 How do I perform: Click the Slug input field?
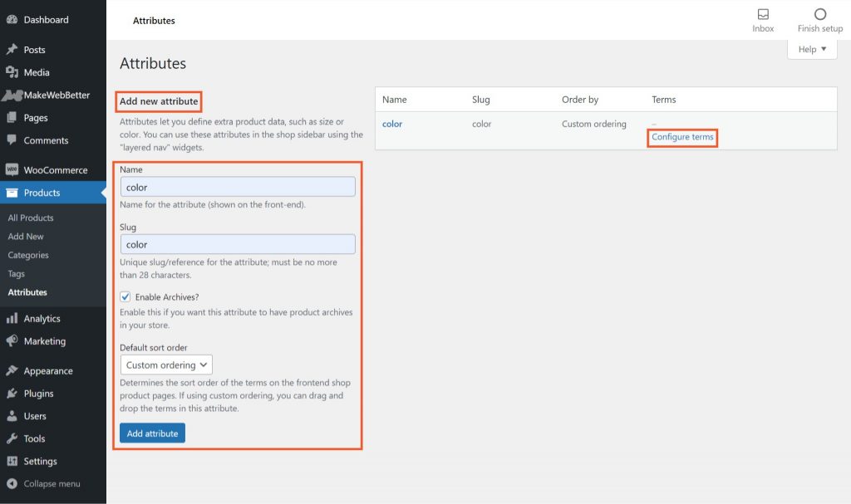(238, 244)
